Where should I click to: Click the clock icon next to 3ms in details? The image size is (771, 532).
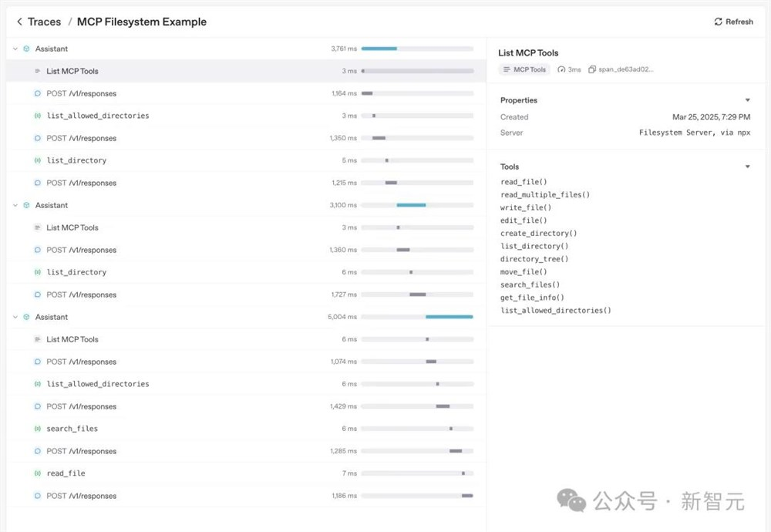561,69
